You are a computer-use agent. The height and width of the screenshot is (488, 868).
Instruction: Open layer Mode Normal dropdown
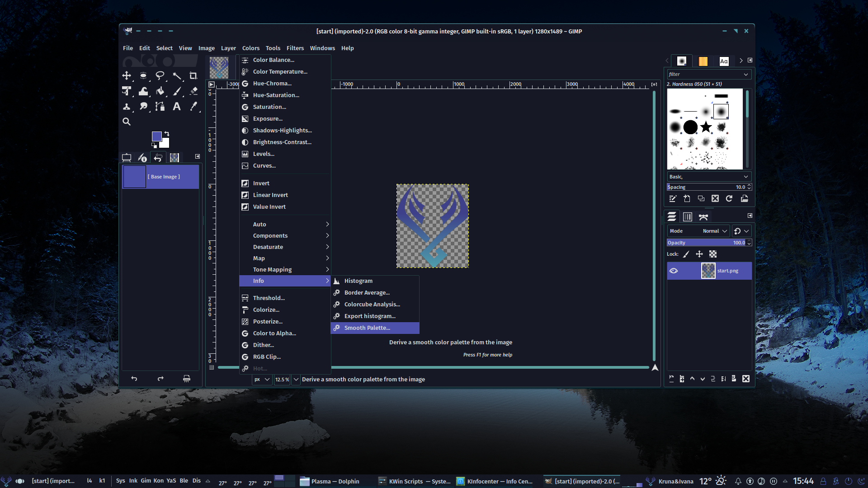pos(698,231)
